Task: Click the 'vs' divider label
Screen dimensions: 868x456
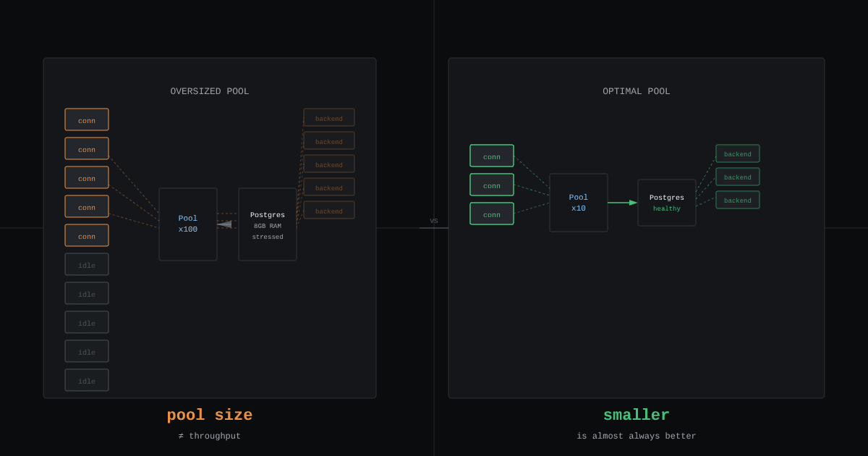Action: [x=434, y=221]
